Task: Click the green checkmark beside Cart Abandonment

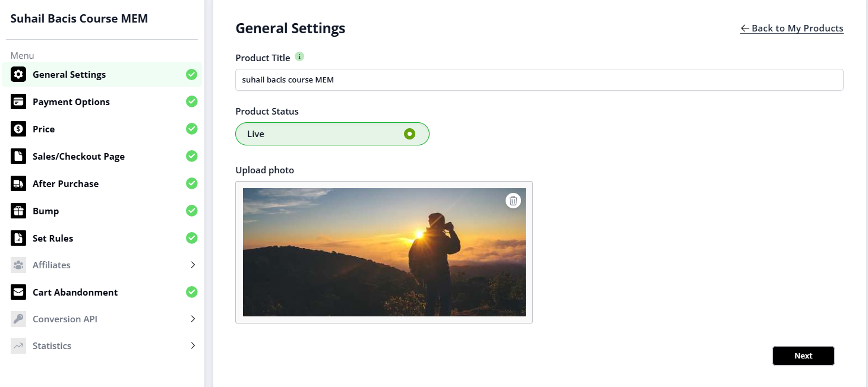Action: (191, 292)
